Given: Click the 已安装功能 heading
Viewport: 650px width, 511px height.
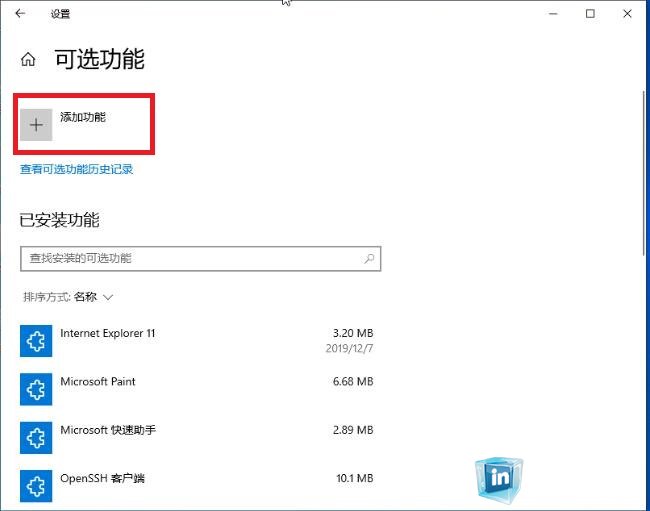Looking at the screenshot, I should 59,220.
